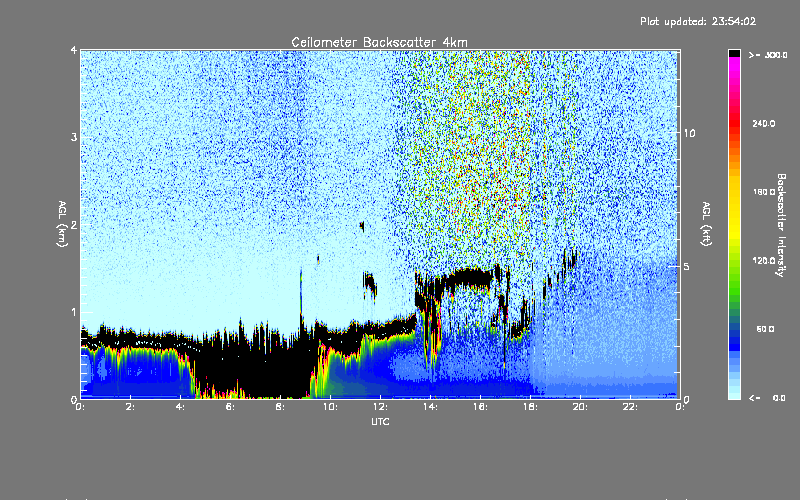
Task: Click the '>= 300.0' colorbar maximum label
Action: [x=768, y=55]
